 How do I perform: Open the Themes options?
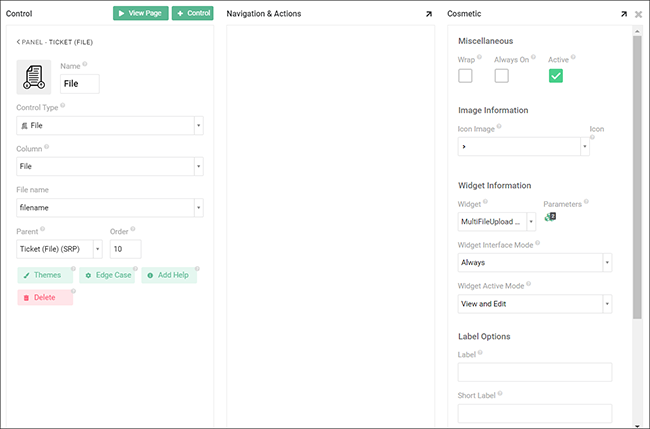click(x=45, y=275)
